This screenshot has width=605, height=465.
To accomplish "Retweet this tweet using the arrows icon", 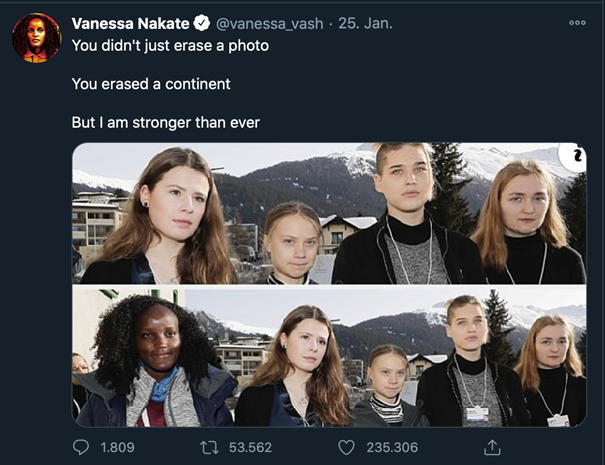I will point(211,447).
